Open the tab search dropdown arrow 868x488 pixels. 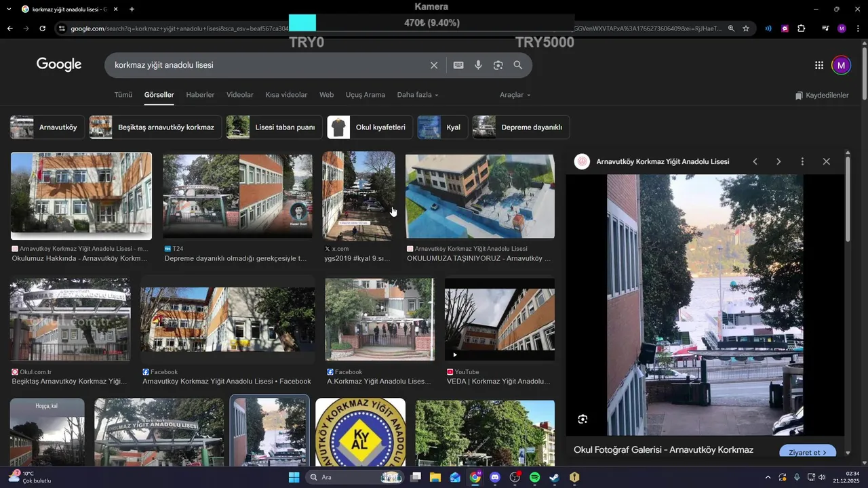tap(9, 9)
